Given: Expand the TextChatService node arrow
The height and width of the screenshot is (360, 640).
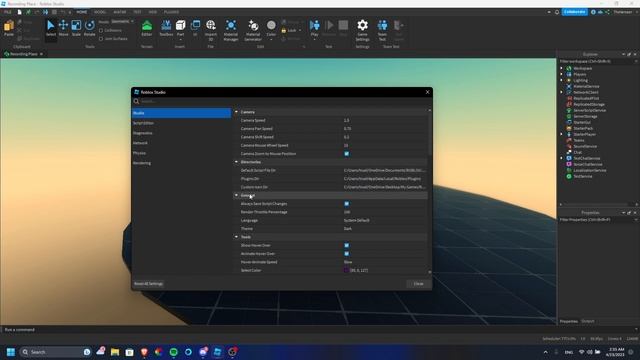Looking at the screenshot, I should [562, 158].
